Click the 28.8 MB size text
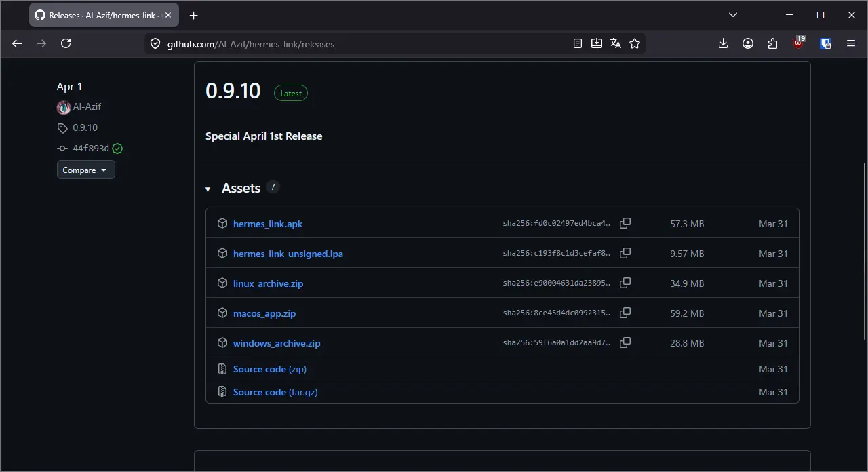868x472 pixels. [687, 343]
